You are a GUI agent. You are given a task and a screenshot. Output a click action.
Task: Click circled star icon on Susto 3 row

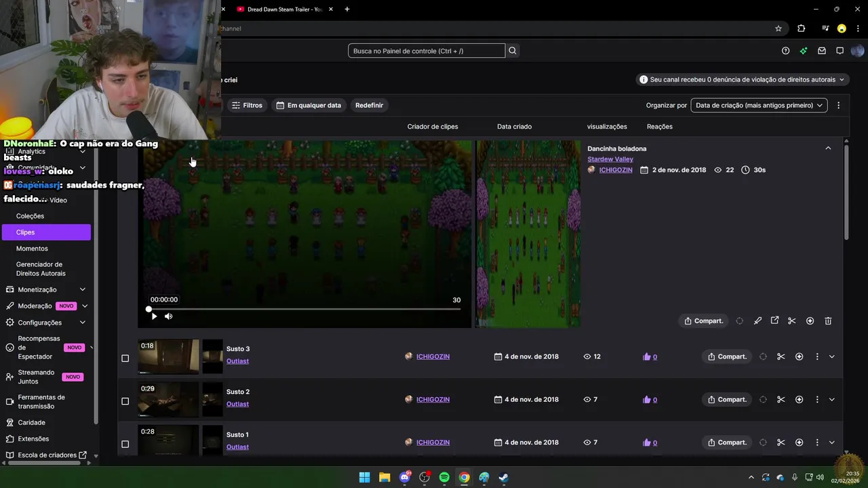click(x=799, y=357)
